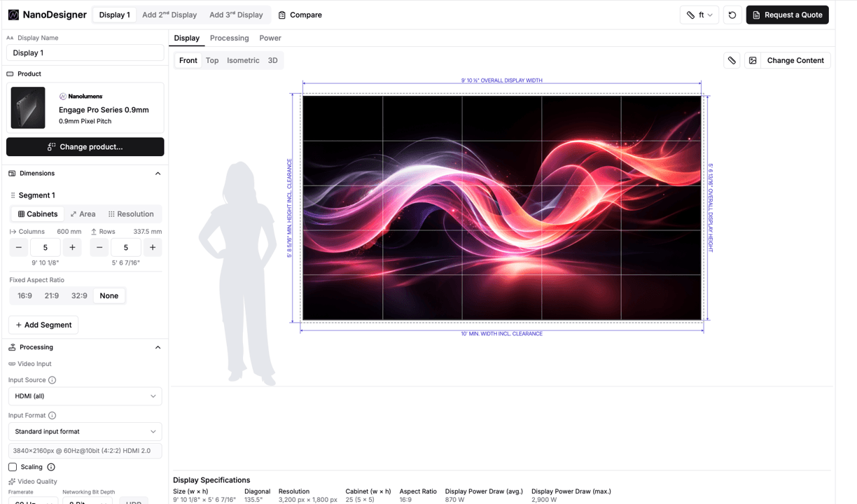Click the Processing section icon

coord(12,347)
